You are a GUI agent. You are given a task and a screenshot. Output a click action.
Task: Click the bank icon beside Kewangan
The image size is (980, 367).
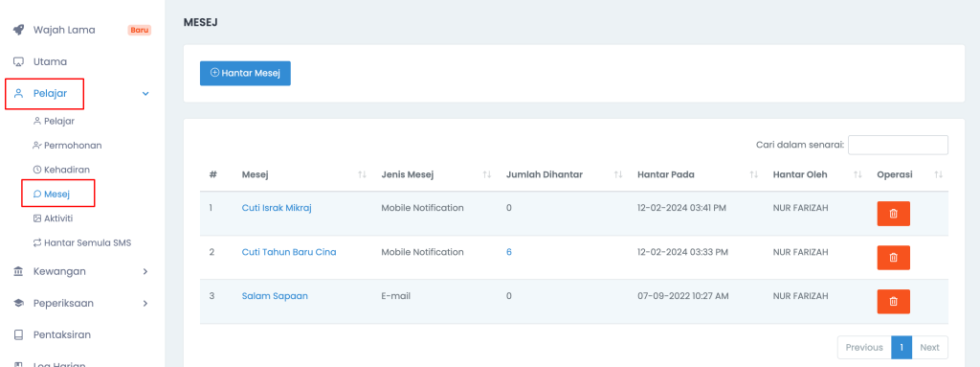(19, 271)
